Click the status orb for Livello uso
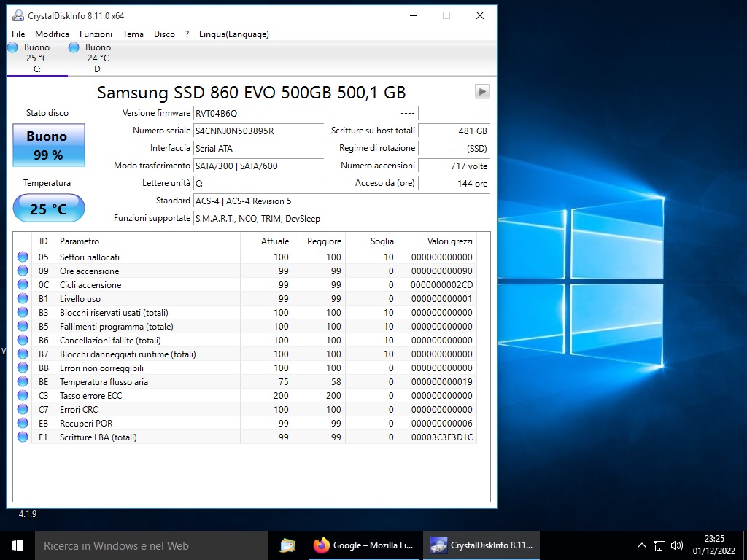Screen dimensions: 747x560 pyautogui.click(x=23, y=298)
